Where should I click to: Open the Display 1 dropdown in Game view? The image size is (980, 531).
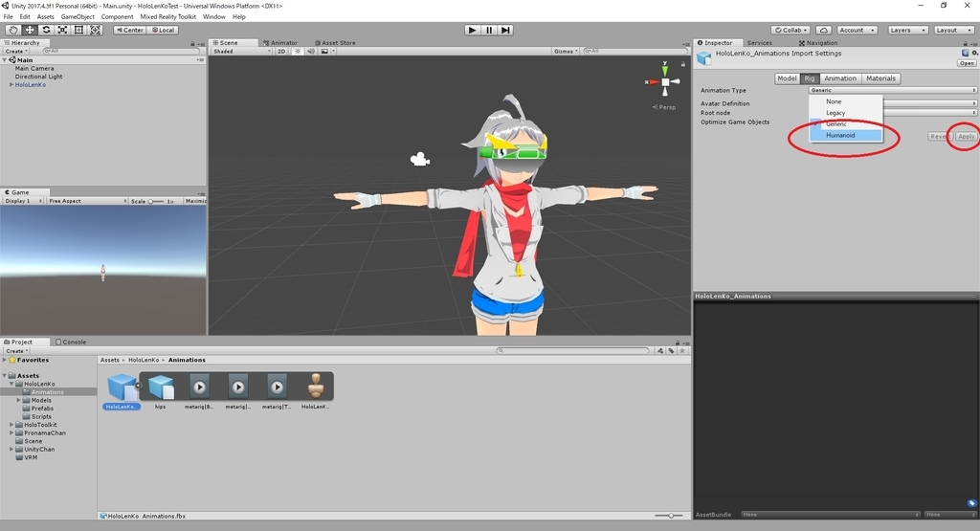pyautogui.click(x=23, y=201)
